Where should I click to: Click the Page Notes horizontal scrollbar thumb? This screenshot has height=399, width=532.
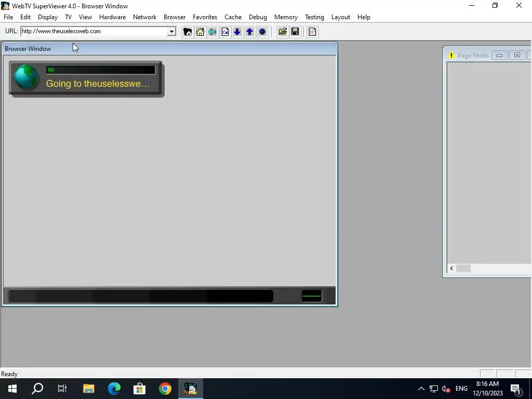coord(463,269)
